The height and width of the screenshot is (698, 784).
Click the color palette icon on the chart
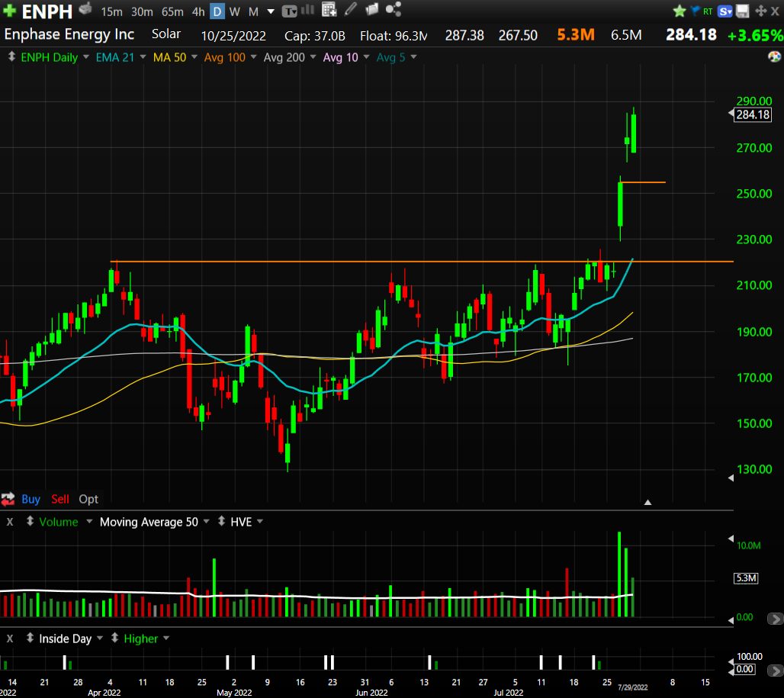point(774,56)
